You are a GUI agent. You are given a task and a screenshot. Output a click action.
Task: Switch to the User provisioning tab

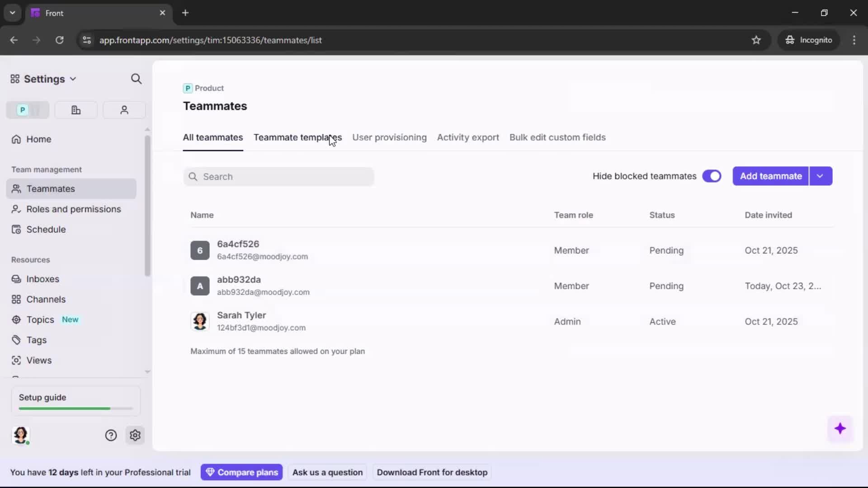coord(390,137)
